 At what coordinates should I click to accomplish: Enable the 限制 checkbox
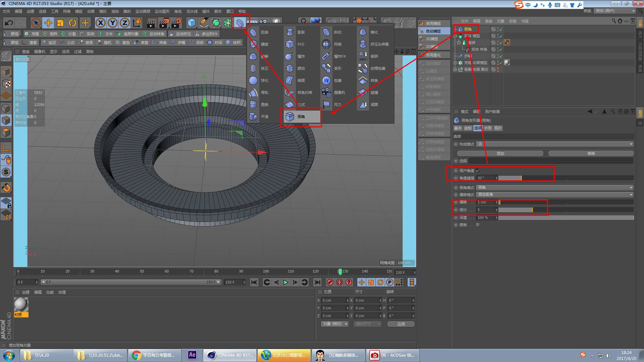(478, 225)
